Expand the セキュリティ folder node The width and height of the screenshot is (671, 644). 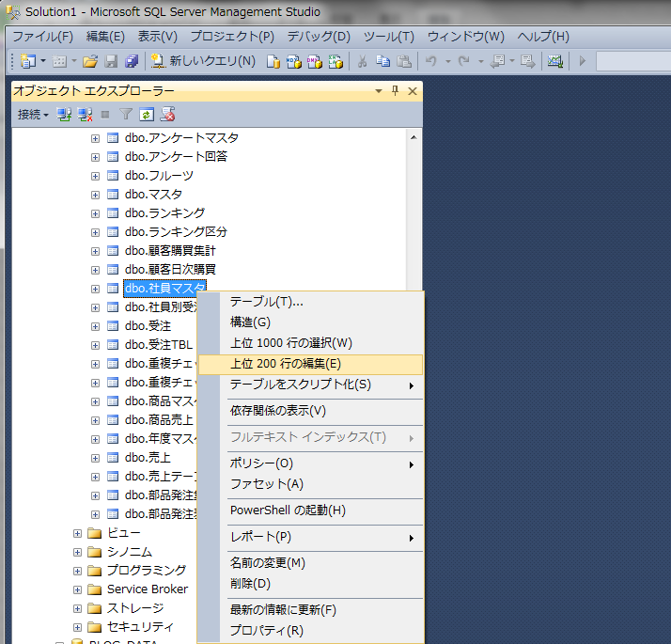(77, 628)
